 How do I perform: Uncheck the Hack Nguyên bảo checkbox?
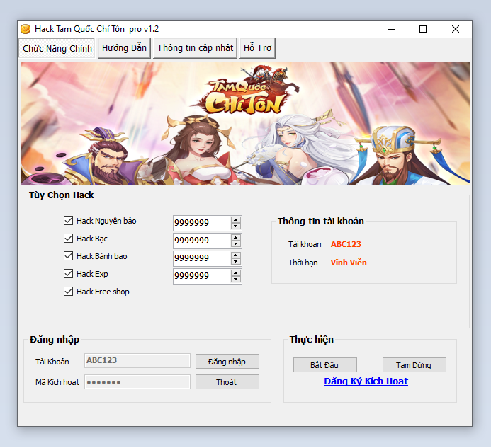[69, 221]
